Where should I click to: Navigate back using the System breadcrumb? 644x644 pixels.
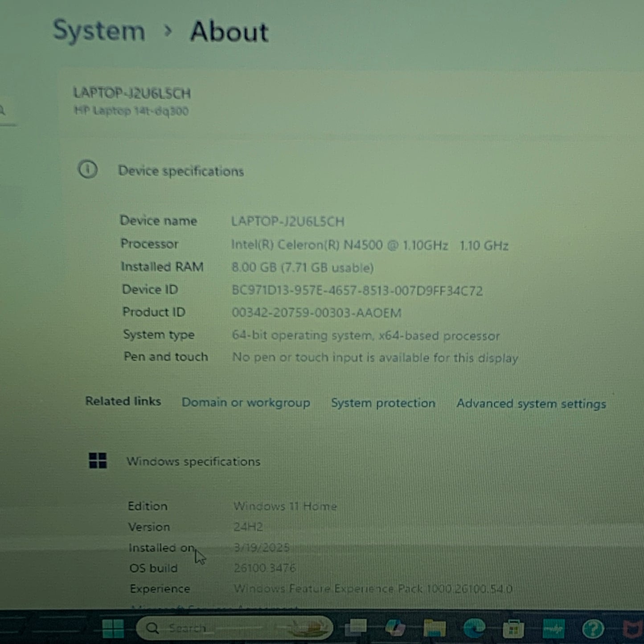click(98, 31)
